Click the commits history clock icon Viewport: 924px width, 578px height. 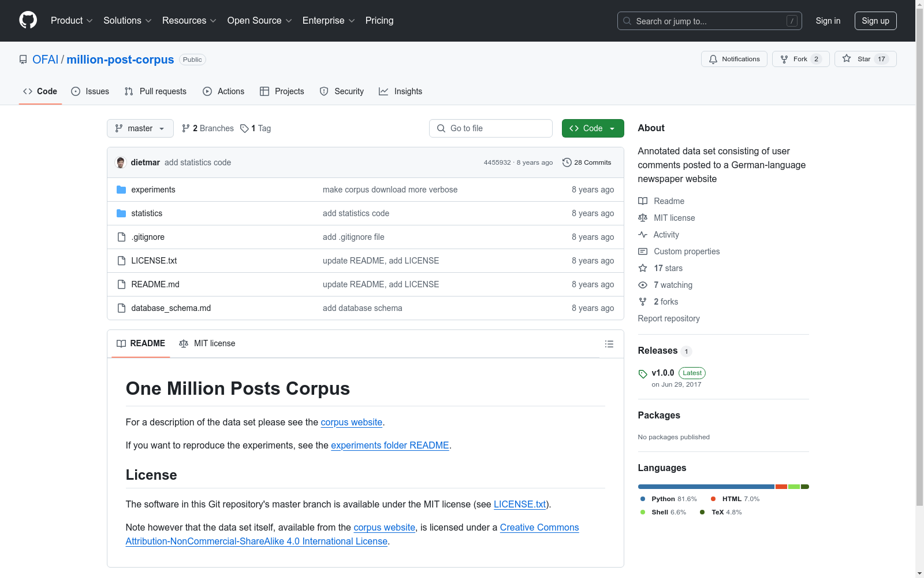567,162
